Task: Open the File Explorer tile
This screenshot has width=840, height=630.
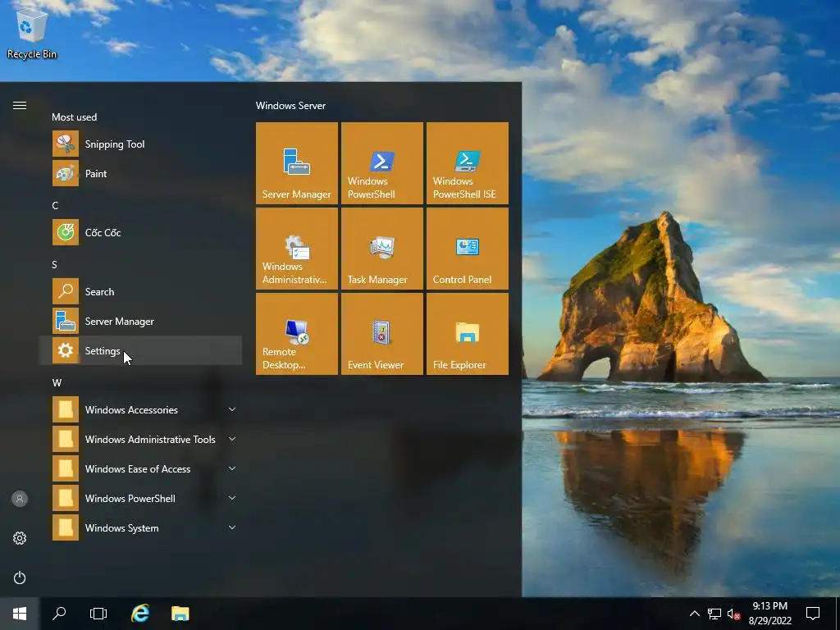Action: (467, 333)
